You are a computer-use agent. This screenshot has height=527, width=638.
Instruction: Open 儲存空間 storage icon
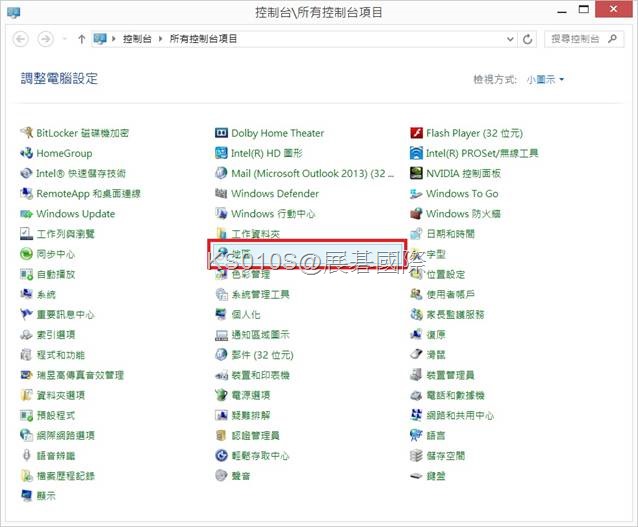point(417,455)
